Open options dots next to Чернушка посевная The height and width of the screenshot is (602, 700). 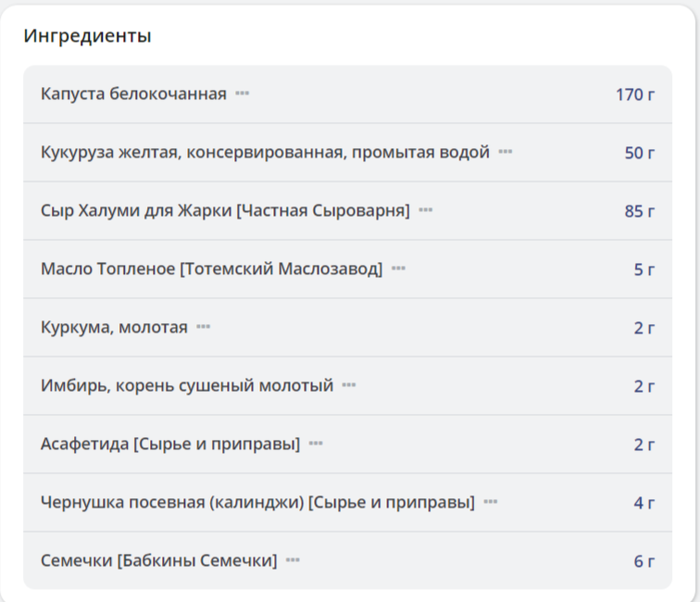pos(490,502)
